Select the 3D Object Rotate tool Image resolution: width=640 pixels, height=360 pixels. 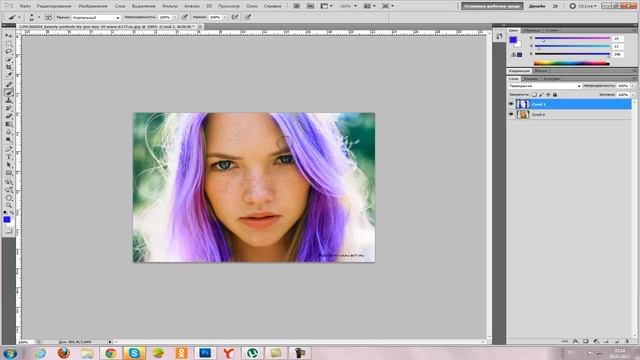point(9,182)
